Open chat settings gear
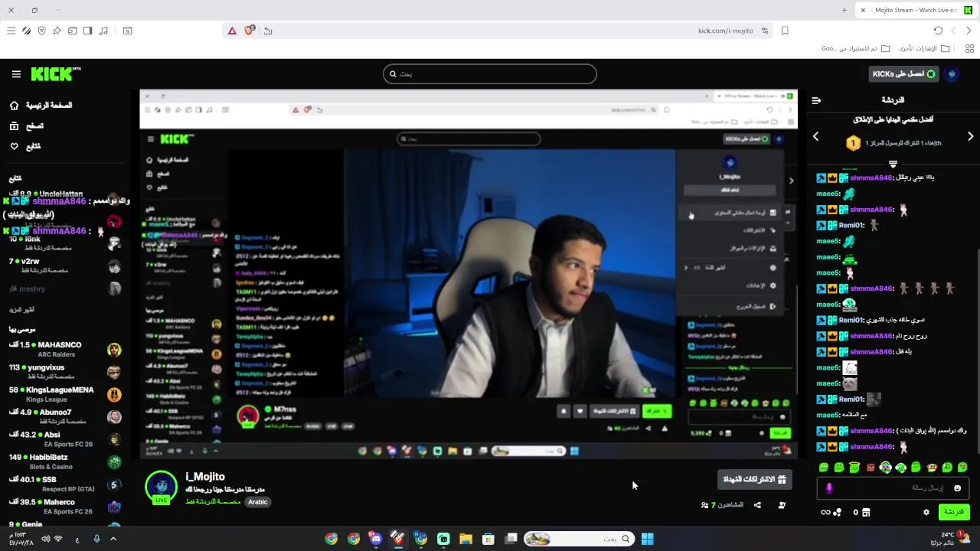This screenshot has height=551, width=980. coord(926,513)
